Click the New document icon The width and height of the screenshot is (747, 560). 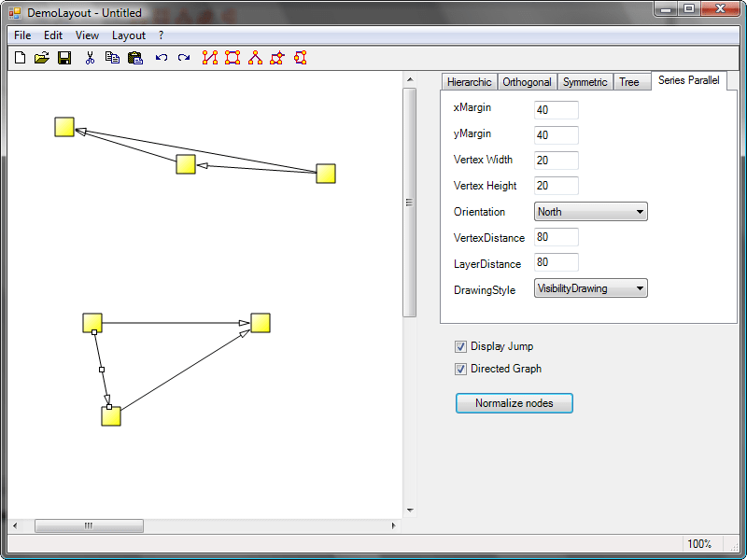21,58
